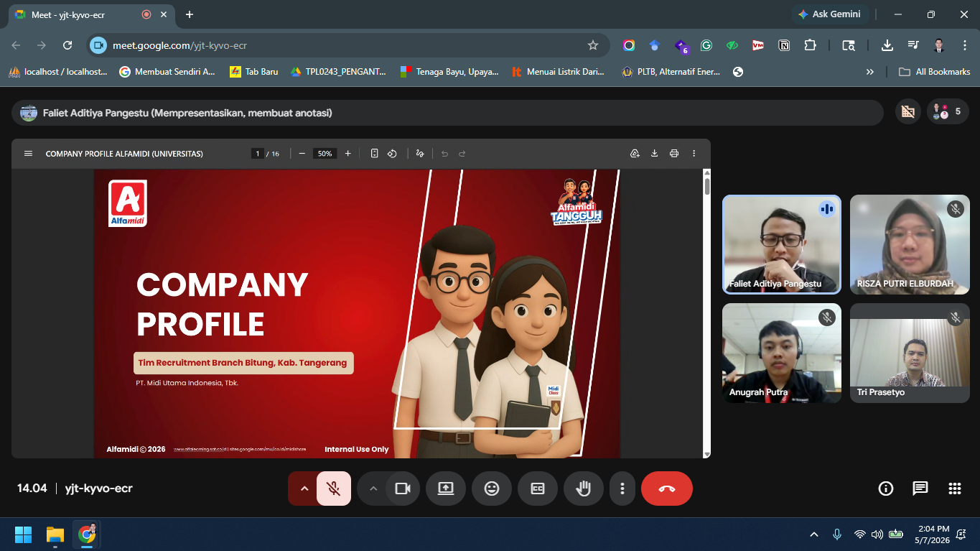Open the PDF viewer more actions menu

point(694,154)
